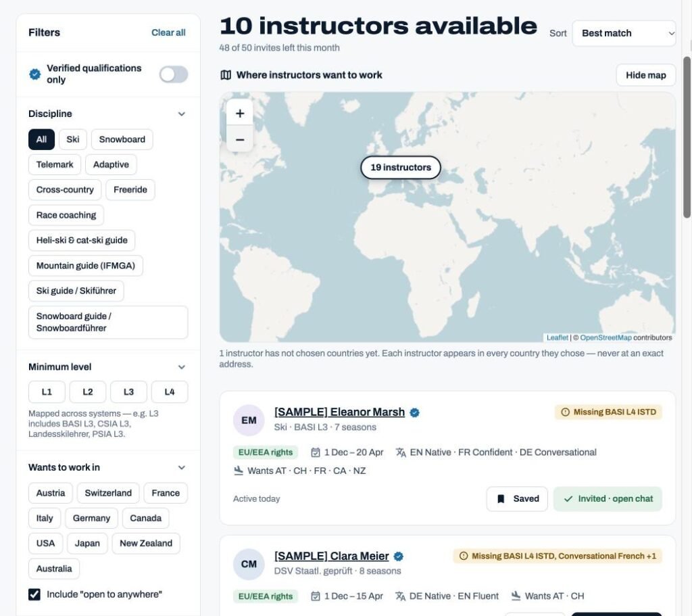Open chat via Invited · open chat
692x616 pixels.
tap(608, 499)
